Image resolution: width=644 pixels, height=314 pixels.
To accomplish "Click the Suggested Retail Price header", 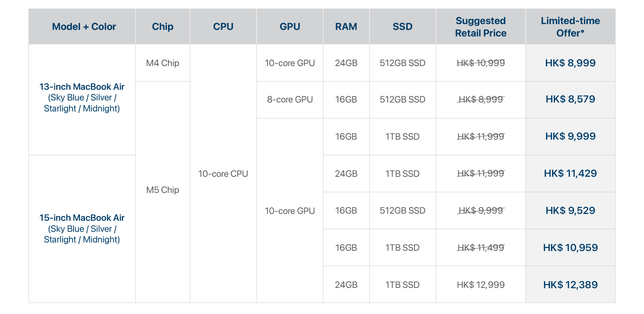I will 481,27.
